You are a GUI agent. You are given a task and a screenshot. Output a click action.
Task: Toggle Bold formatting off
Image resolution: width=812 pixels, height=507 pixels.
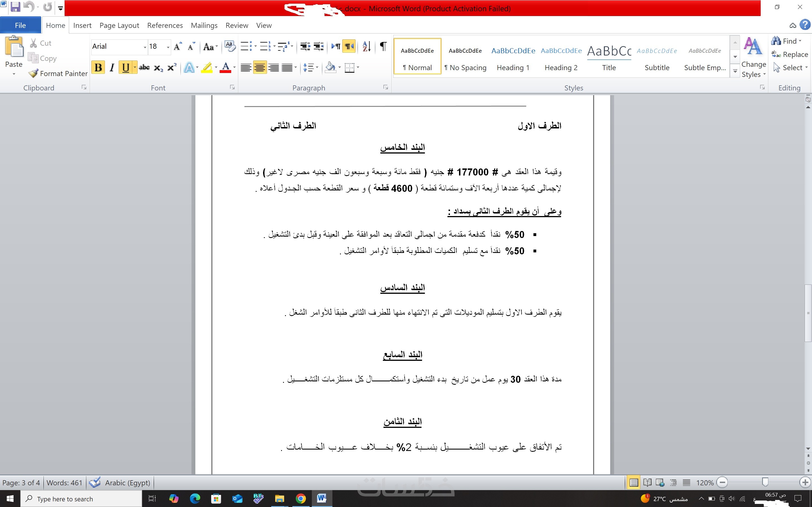click(98, 68)
